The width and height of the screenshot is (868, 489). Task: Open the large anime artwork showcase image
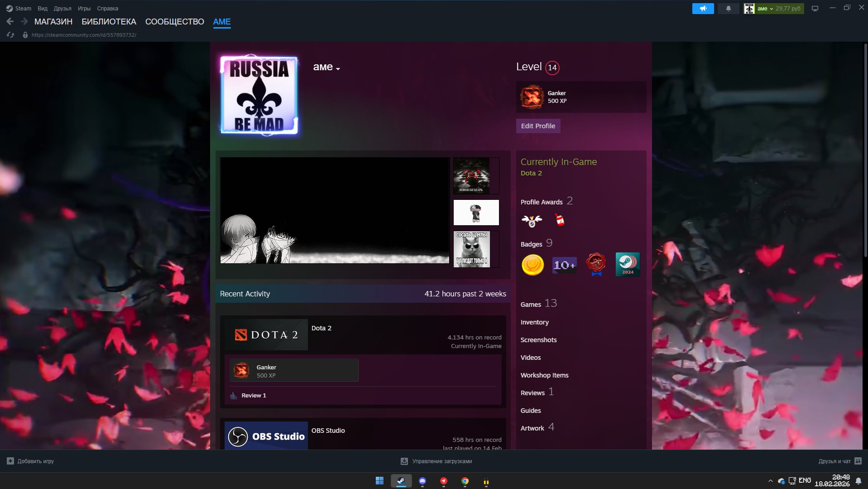point(335,210)
